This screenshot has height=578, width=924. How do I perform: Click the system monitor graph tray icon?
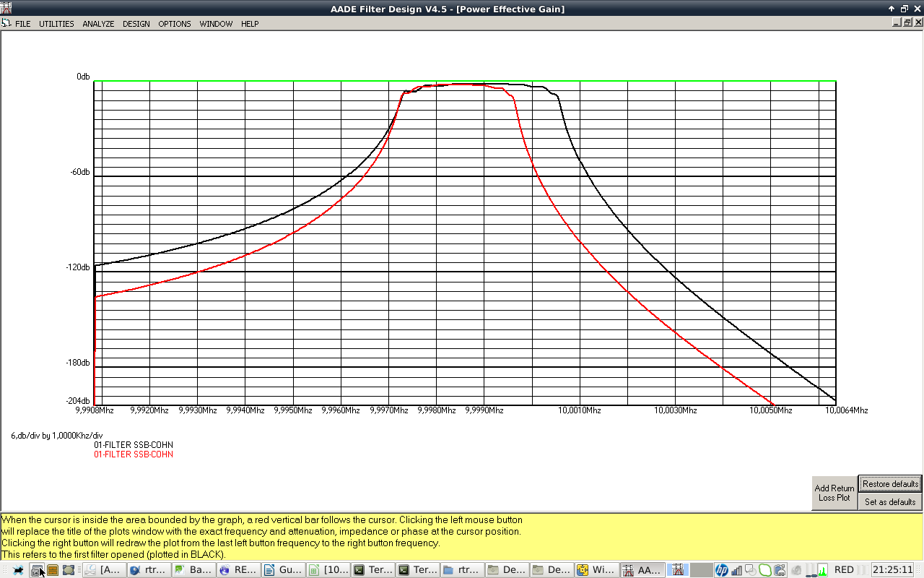(x=822, y=570)
